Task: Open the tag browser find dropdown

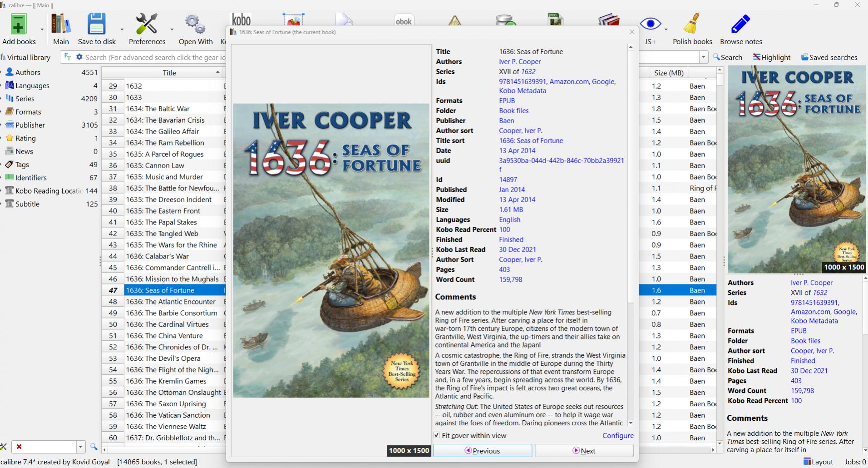Action: point(80,447)
